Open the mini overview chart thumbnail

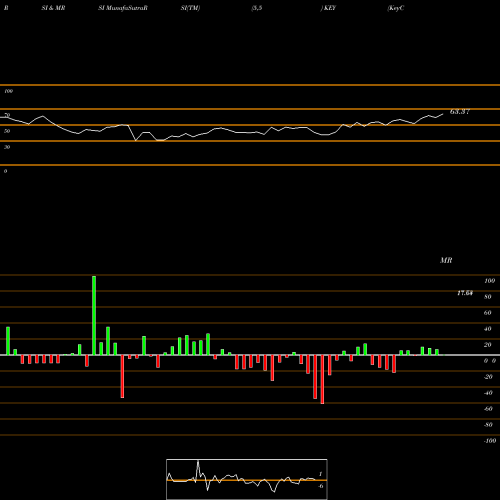247,479
